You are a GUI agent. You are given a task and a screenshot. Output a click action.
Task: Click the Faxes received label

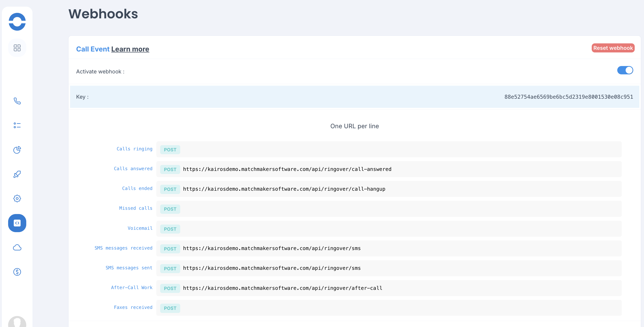(x=133, y=307)
